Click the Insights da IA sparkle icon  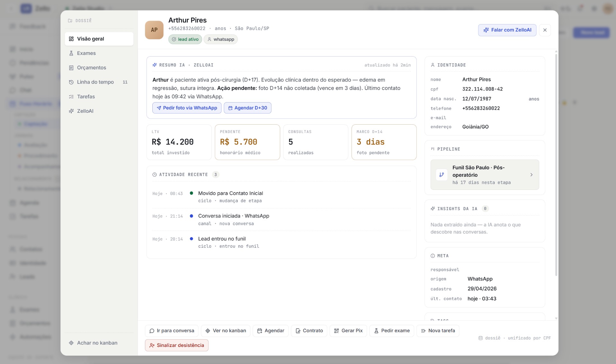pyautogui.click(x=433, y=209)
